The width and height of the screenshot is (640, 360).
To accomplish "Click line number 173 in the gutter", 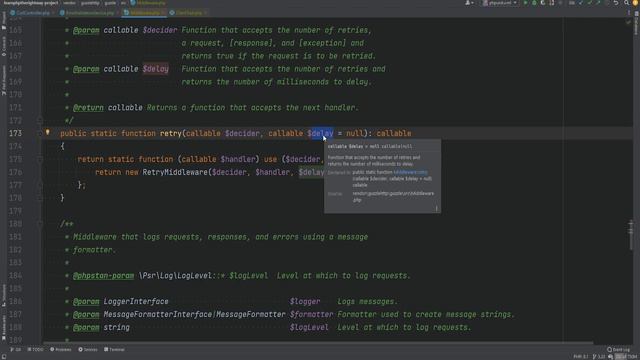I will 16,133.
